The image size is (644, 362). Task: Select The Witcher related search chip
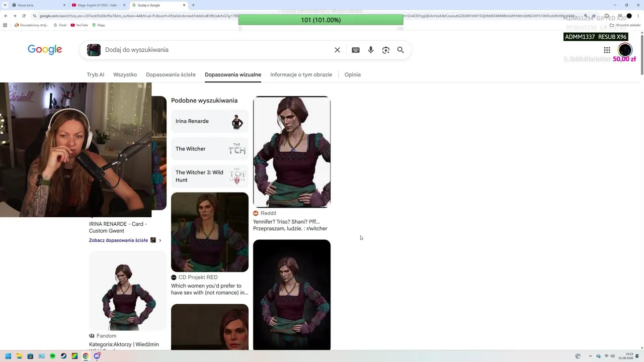[210, 149]
